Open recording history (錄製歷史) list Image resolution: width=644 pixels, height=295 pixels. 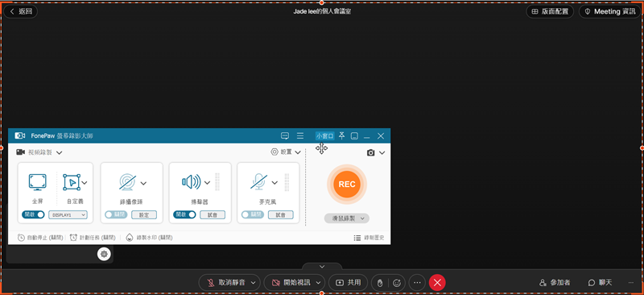coord(369,238)
